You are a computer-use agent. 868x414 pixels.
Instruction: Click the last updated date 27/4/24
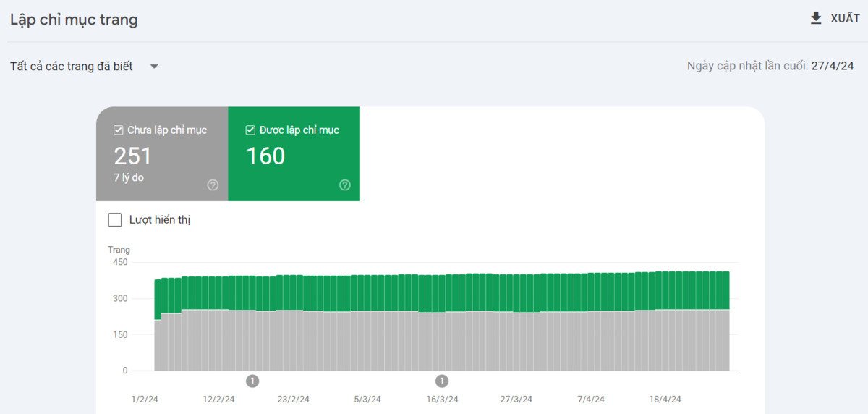pos(833,67)
